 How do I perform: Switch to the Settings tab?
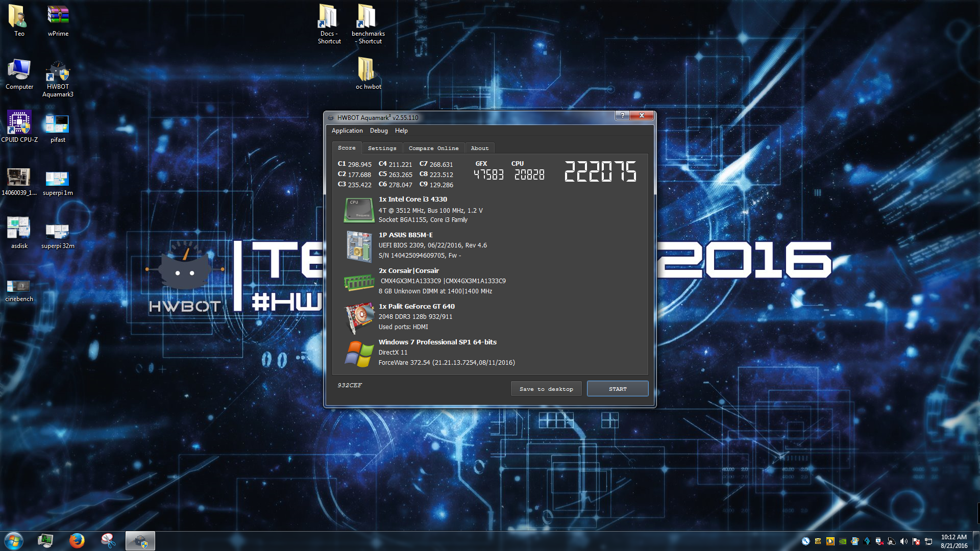(x=382, y=148)
